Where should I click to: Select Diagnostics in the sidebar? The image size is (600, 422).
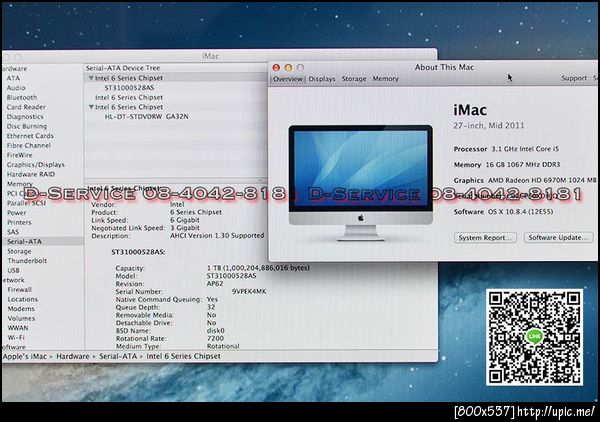(x=25, y=117)
